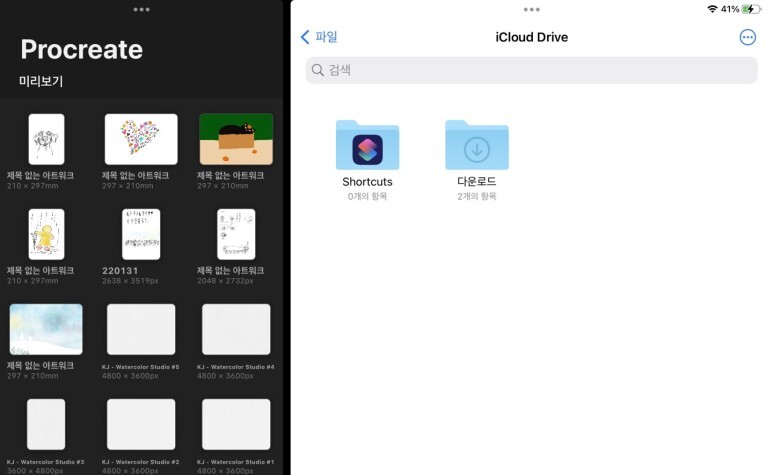Image resolution: width=773 pixels, height=475 pixels.
Task: Tap the multitasking dots above the Files window
Action: (531, 9)
